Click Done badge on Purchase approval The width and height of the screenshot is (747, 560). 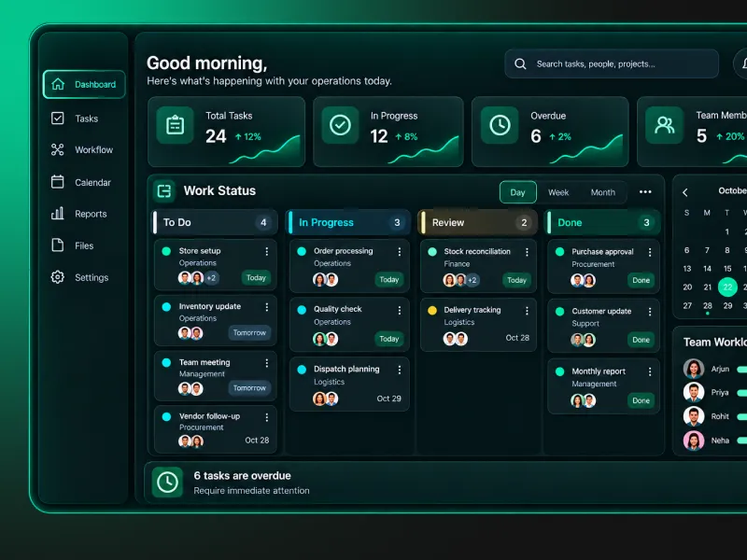click(x=641, y=280)
